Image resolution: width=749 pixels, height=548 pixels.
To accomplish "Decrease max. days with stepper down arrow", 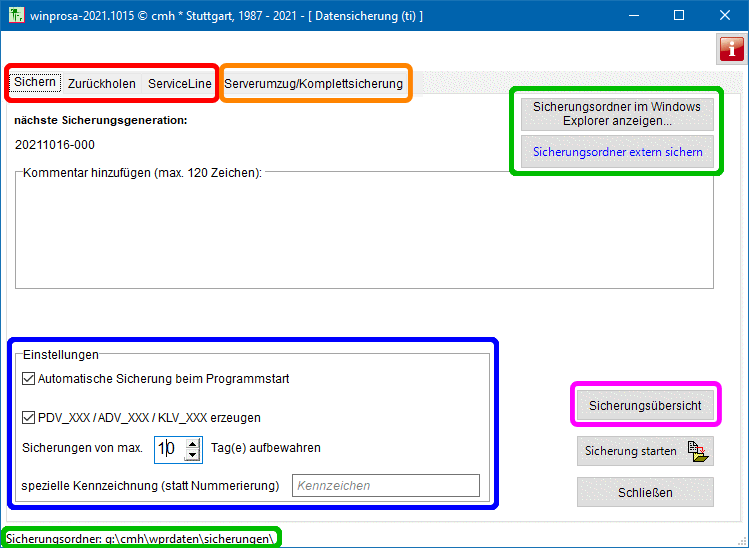I will [x=193, y=454].
